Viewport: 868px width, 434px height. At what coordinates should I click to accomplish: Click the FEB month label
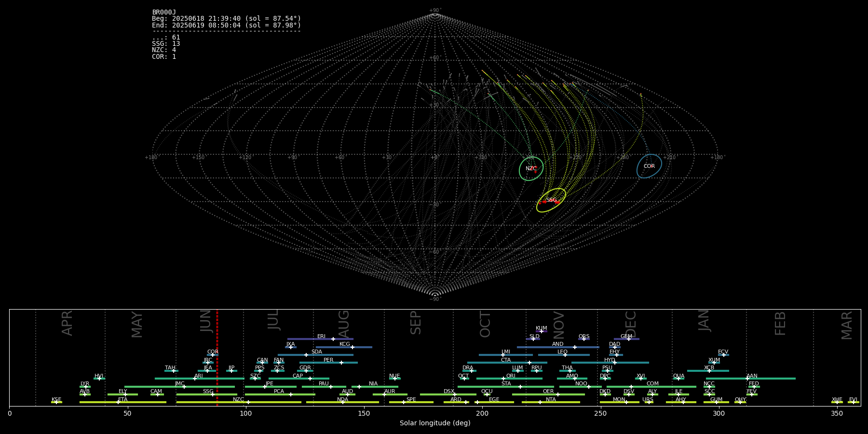click(780, 323)
